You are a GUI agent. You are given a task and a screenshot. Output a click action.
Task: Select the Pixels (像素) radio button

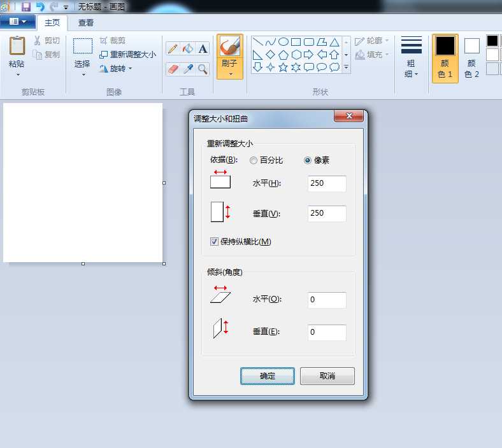[307, 160]
